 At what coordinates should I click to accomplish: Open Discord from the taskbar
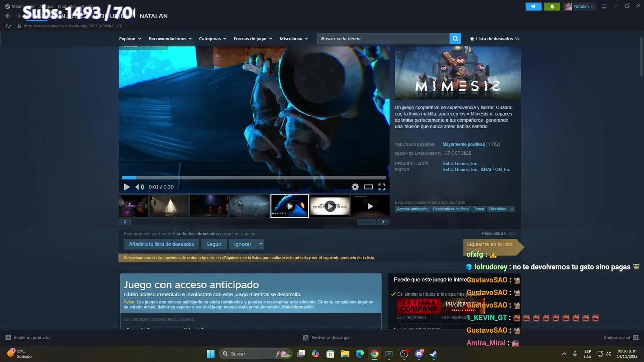pyautogui.click(x=419, y=354)
